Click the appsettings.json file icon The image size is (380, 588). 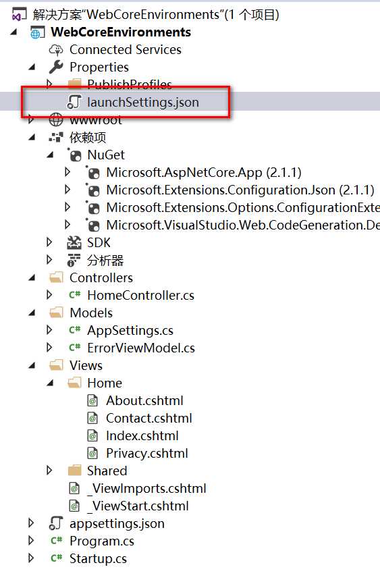tap(56, 523)
